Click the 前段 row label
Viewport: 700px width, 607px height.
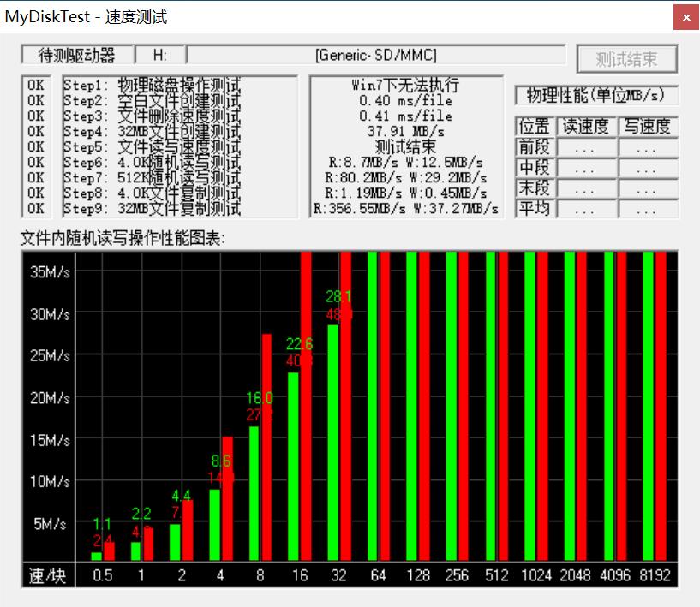click(x=535, y=147)
